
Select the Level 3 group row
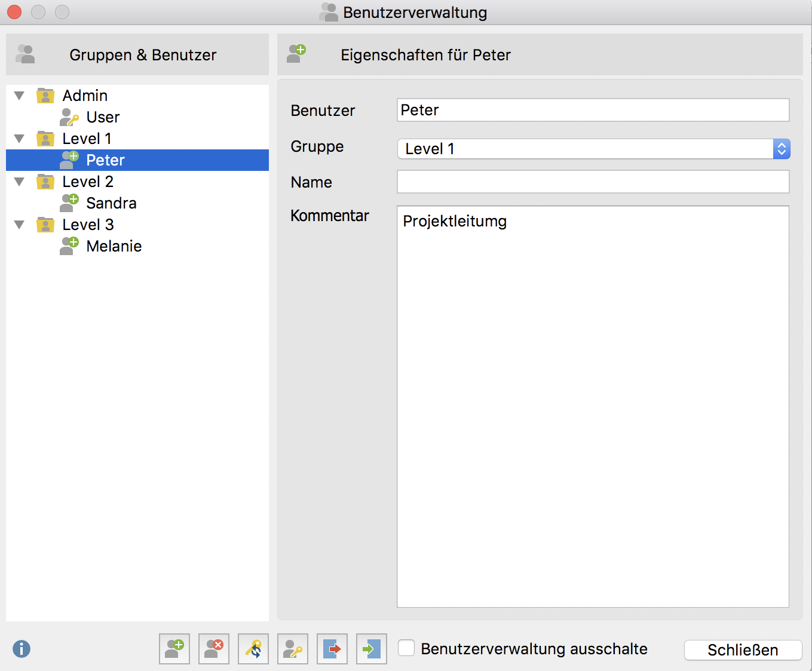pos(137,225)
